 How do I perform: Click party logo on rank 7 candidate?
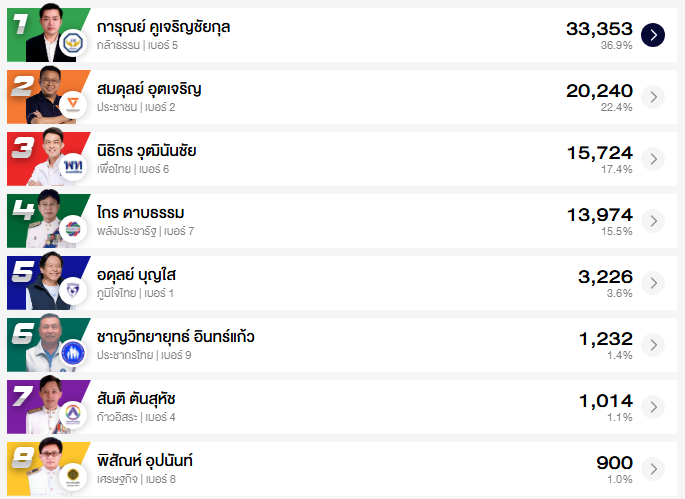(73, 415)
